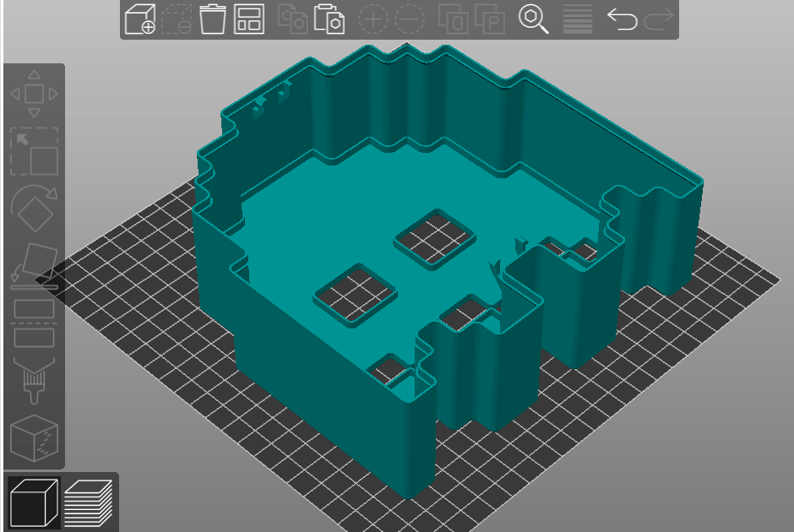Switch to the sliced layers preview
The height and width of the screenshot is (532, 794).
[x=88, y=503]
